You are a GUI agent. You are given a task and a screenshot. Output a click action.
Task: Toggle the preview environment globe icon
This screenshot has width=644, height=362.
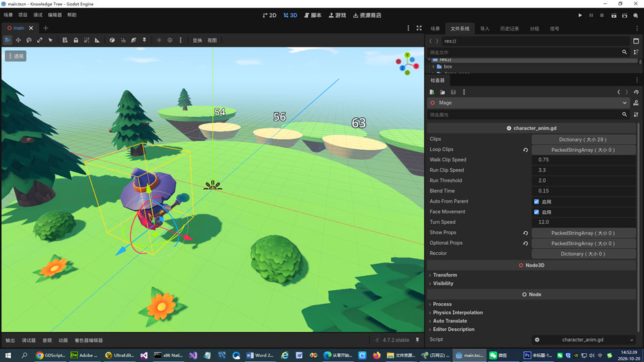tap(169, 40)
